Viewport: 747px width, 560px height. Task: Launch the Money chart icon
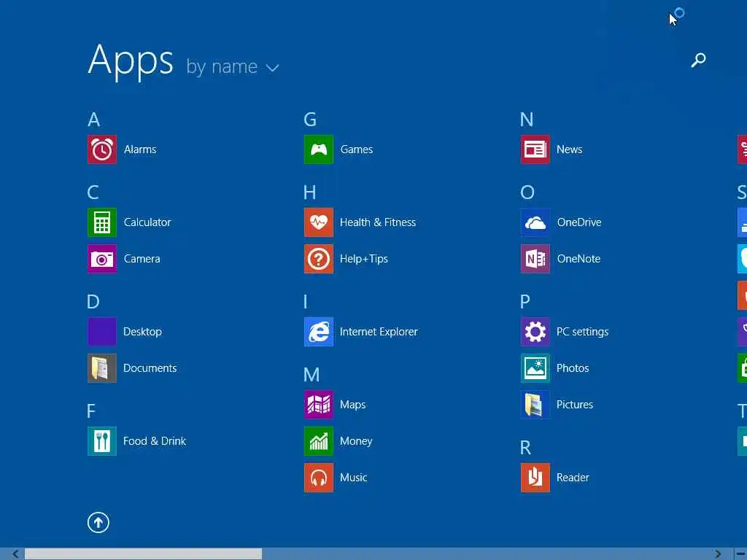[x=319, y=441]
